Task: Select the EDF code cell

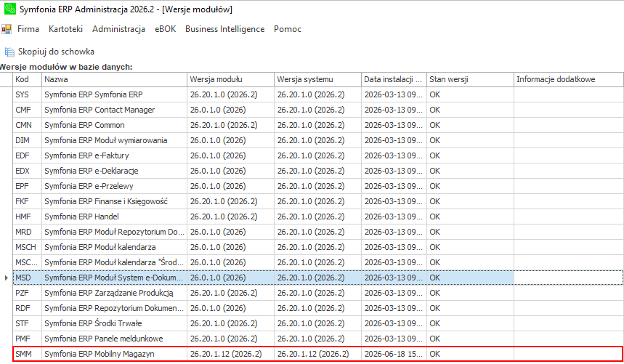Action: pos(27,155)
